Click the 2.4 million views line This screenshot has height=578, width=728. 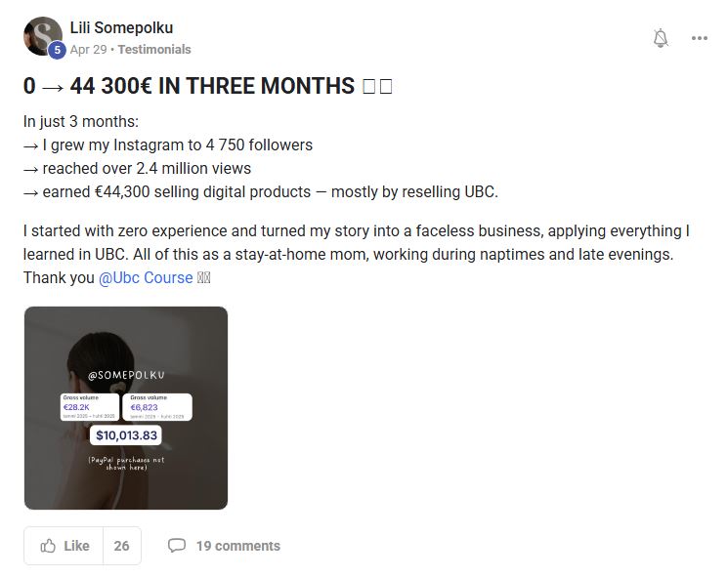click(137, 168)
